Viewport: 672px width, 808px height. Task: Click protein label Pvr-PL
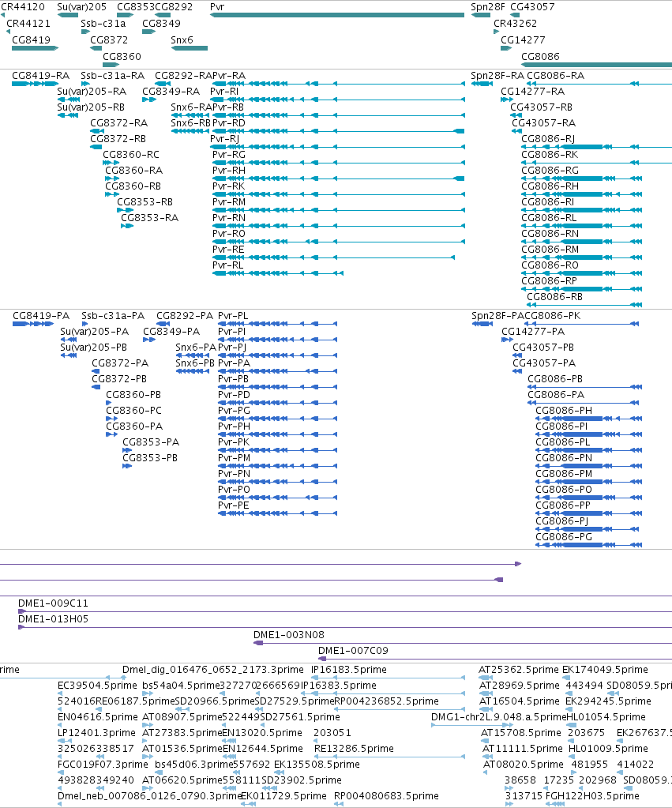pos(233,316)
